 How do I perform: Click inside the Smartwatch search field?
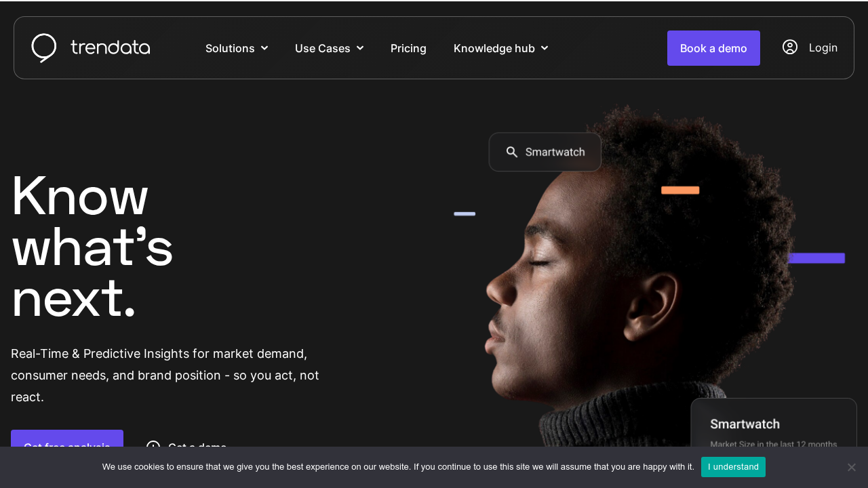pos(555,152)
